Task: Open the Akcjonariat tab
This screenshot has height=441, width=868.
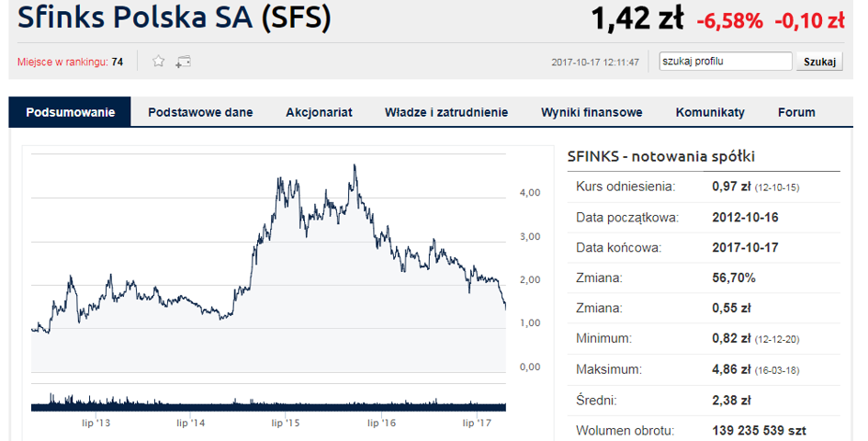Action: click(x=319, y=112)
